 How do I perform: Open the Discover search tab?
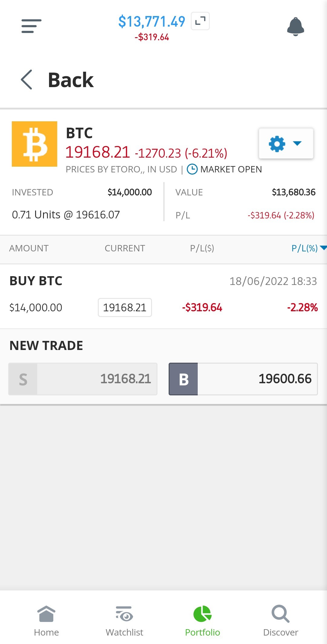point(281,621)
